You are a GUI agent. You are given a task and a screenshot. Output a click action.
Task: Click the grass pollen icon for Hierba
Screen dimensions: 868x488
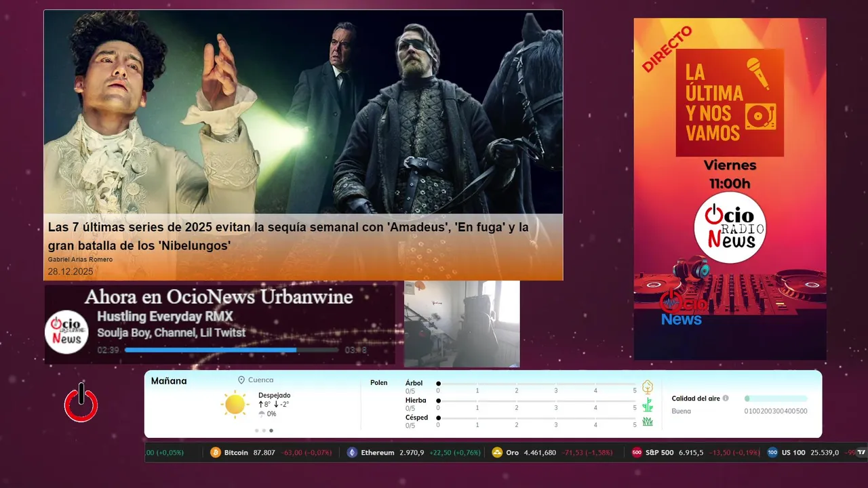click(x=648, y=405)
